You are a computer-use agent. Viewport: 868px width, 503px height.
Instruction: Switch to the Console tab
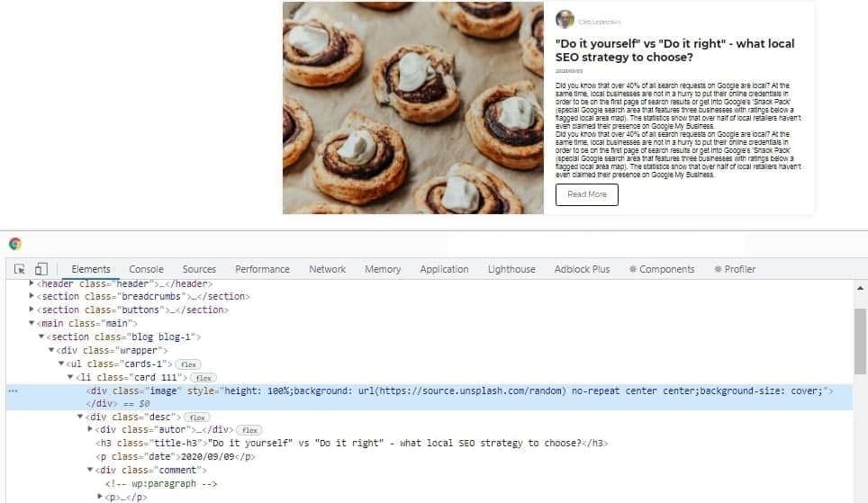pos(146,269)
